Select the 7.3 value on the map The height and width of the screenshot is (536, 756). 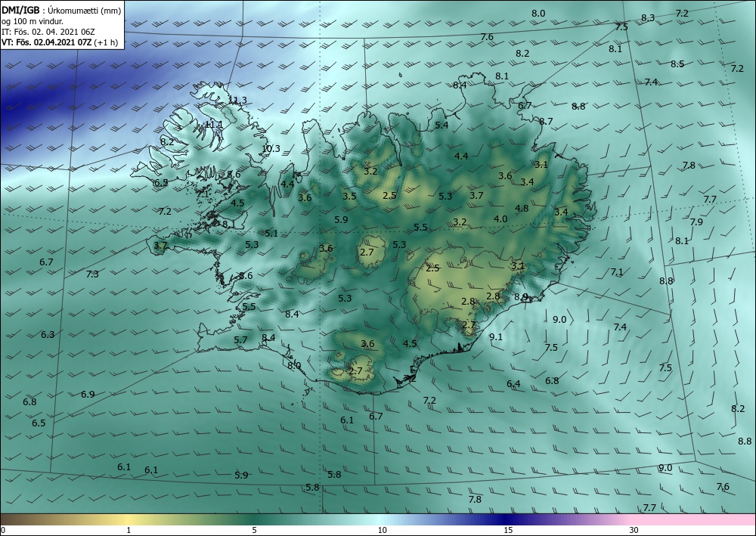coord(92,274)
